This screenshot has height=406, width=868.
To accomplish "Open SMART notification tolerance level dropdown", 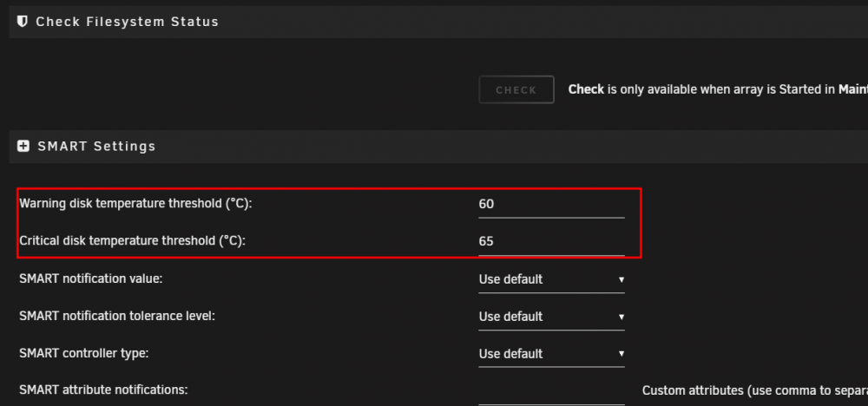I will tap(551, 317).
